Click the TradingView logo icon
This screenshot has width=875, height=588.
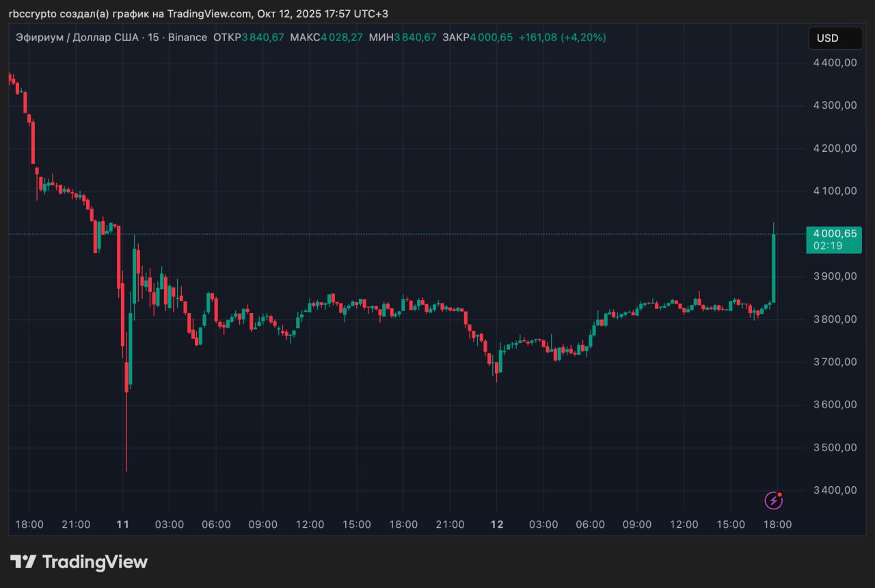click(x=23, y=562)
